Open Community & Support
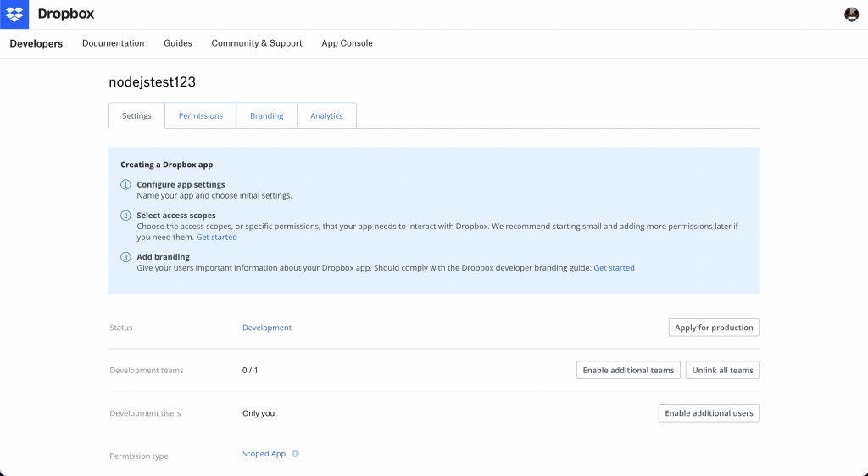 point(257,43)
